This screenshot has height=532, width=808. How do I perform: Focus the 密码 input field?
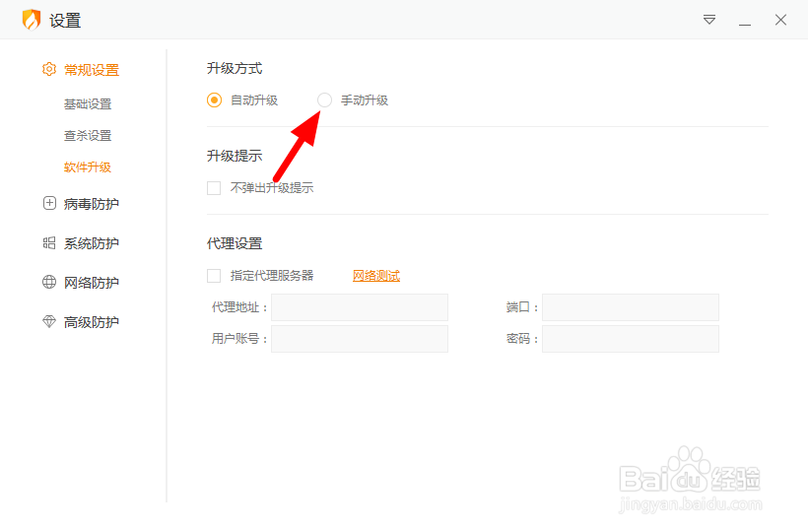coord(631,339)
